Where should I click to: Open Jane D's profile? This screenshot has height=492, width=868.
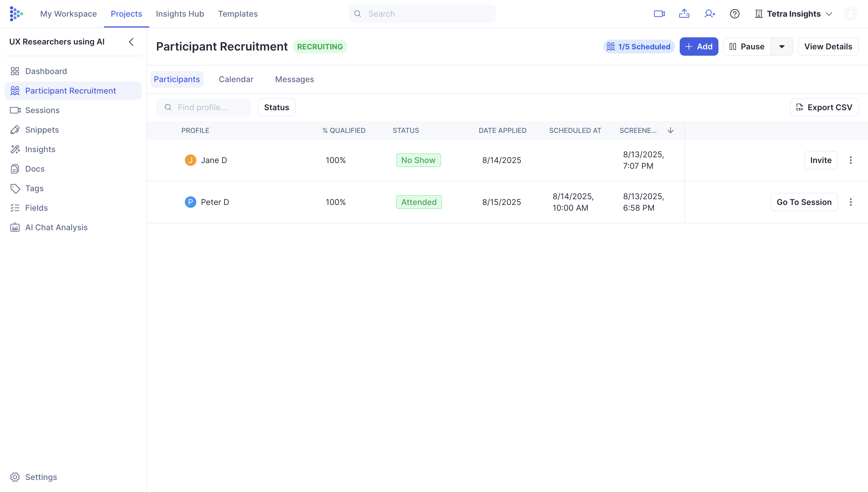[214, 160]
